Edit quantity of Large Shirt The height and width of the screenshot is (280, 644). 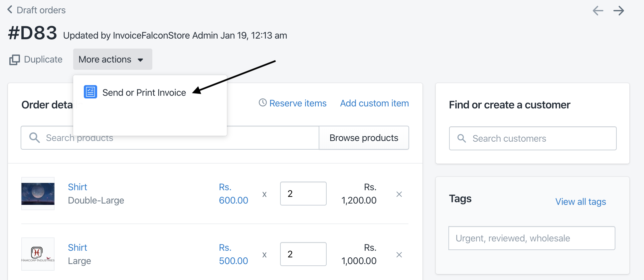(303, 254)
